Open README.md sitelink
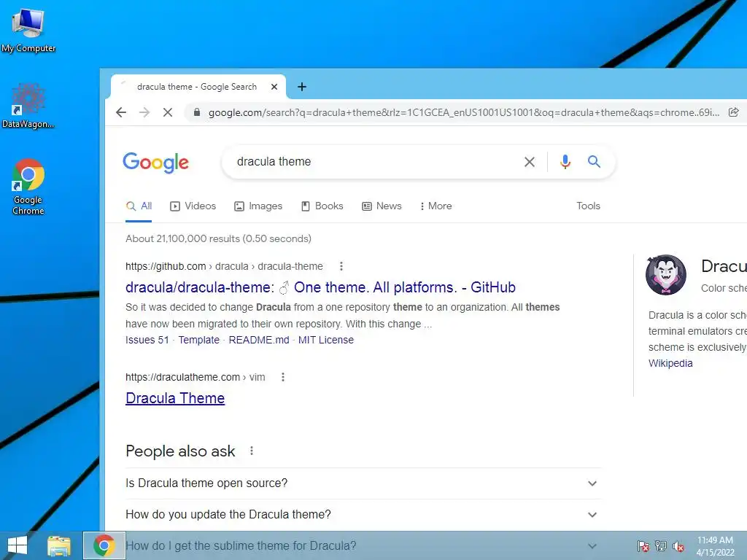Image resolution: width=747 pixels, height=560 pixels. (x=259, y=340)
